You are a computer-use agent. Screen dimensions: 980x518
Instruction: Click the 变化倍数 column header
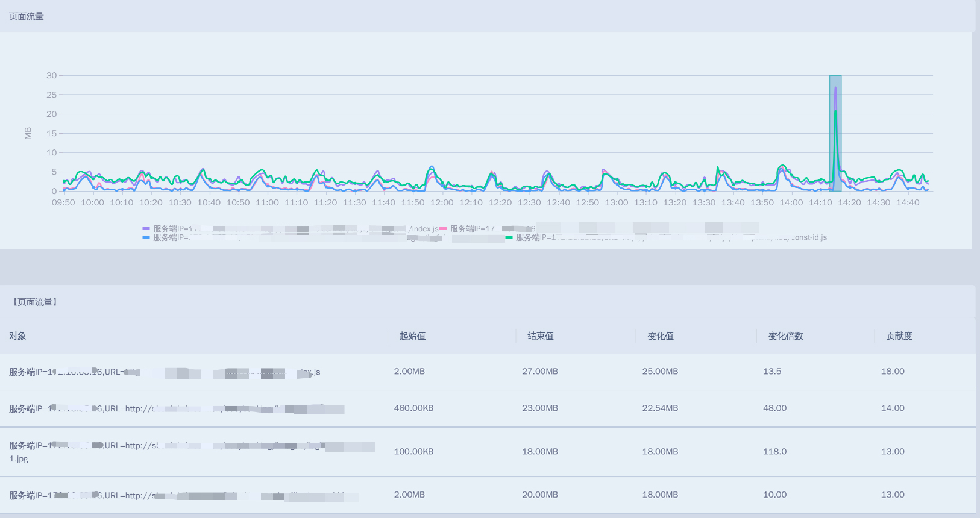(x=785, y=336)
